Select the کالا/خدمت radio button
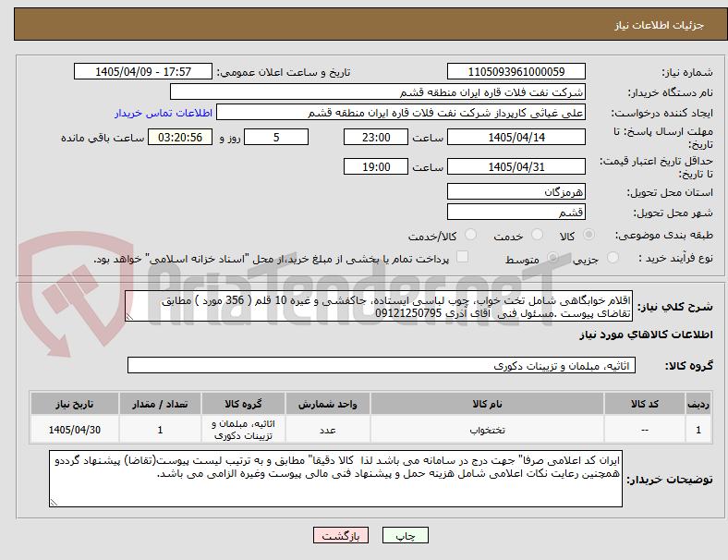This screenshot has width=728, height=560. pos(470,235)
